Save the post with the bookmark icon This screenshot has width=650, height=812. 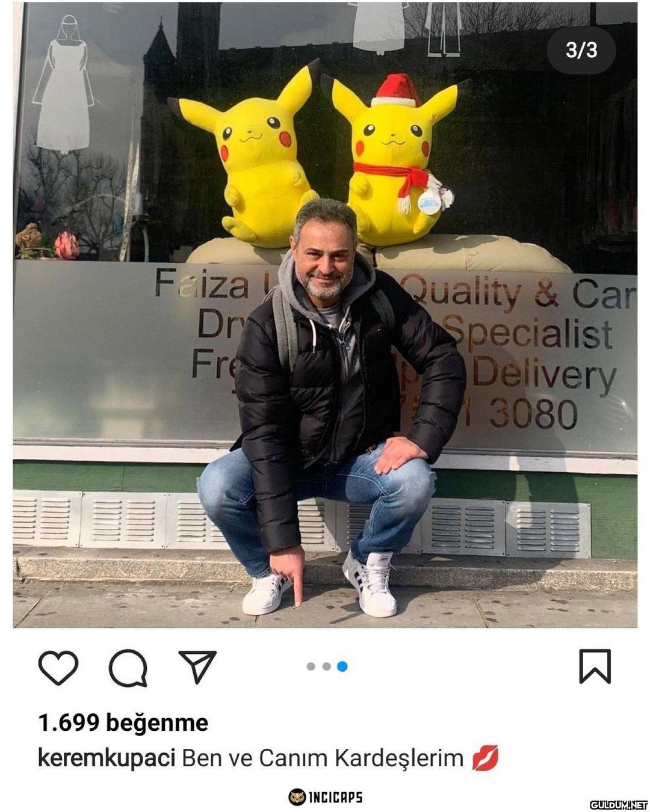pyautogui.click(x=595, y=666)
